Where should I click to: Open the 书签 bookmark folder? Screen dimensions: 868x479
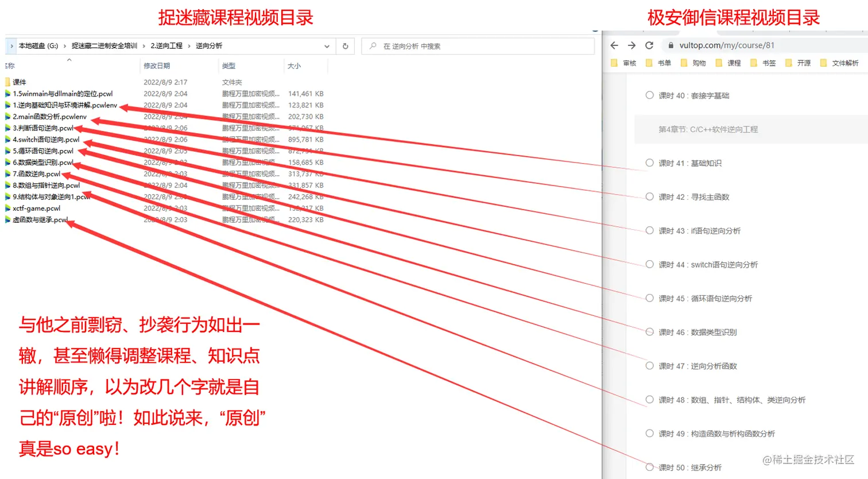(763, 63)
